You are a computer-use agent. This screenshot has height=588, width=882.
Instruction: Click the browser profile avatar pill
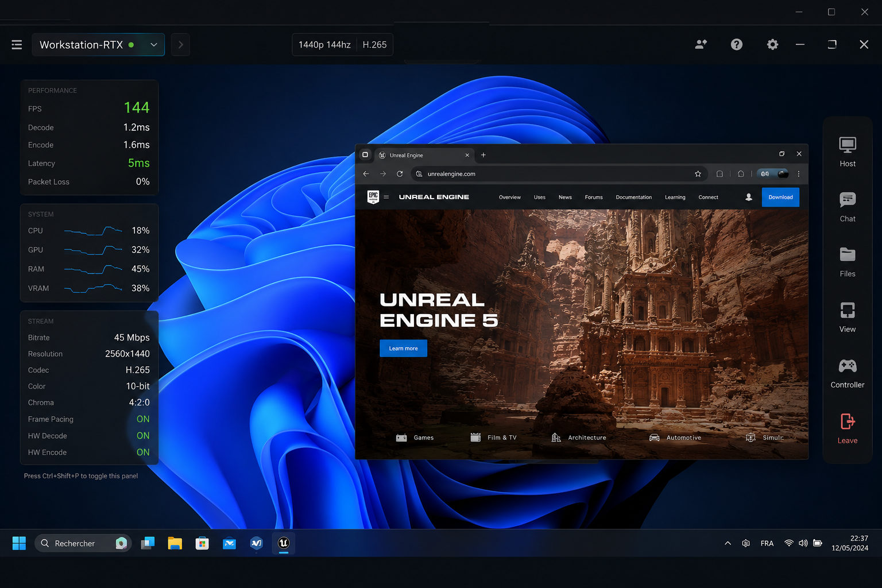pyautogui.click(x=773, y=174)
